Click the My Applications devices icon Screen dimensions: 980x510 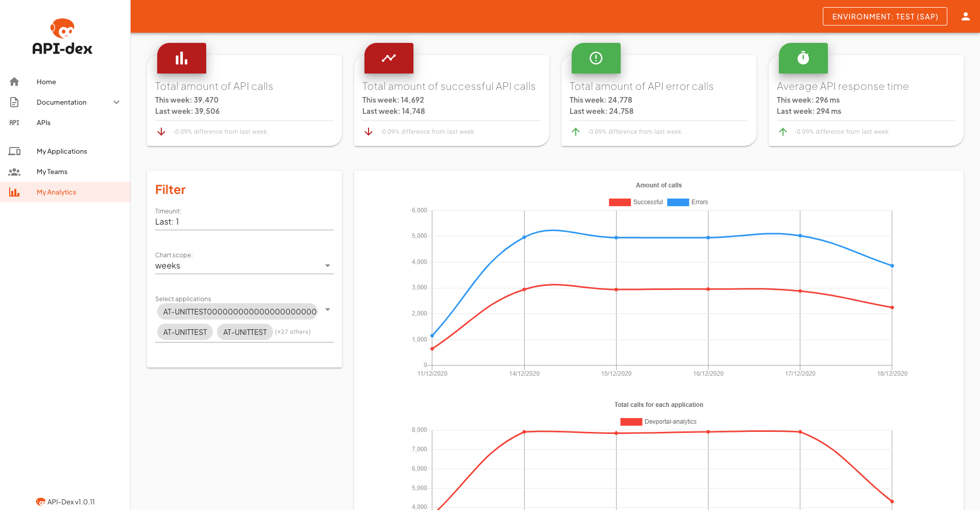(x=14, y=151)
